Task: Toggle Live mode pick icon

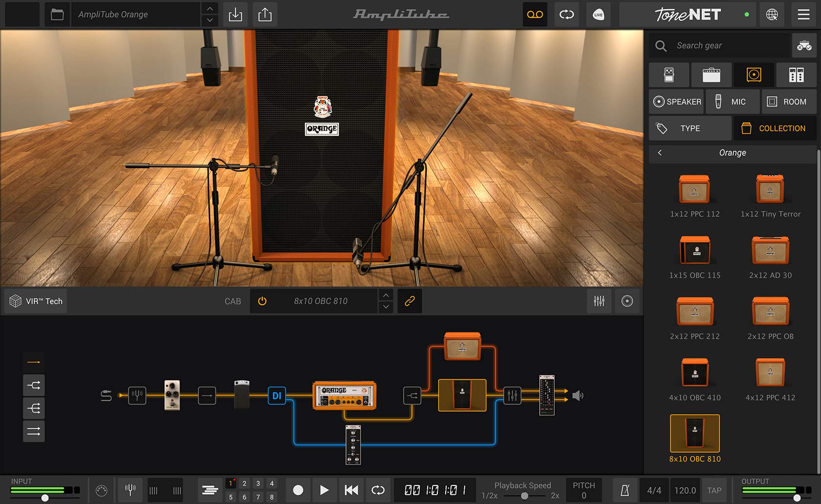Action: [598, 15]
